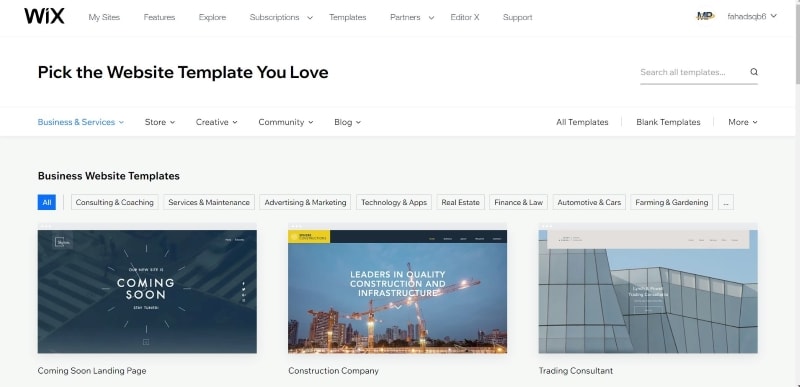The height and width of the screenshot is (387, 800).
Task: Click the Trading Consultant title text
Action: [576, 371]
